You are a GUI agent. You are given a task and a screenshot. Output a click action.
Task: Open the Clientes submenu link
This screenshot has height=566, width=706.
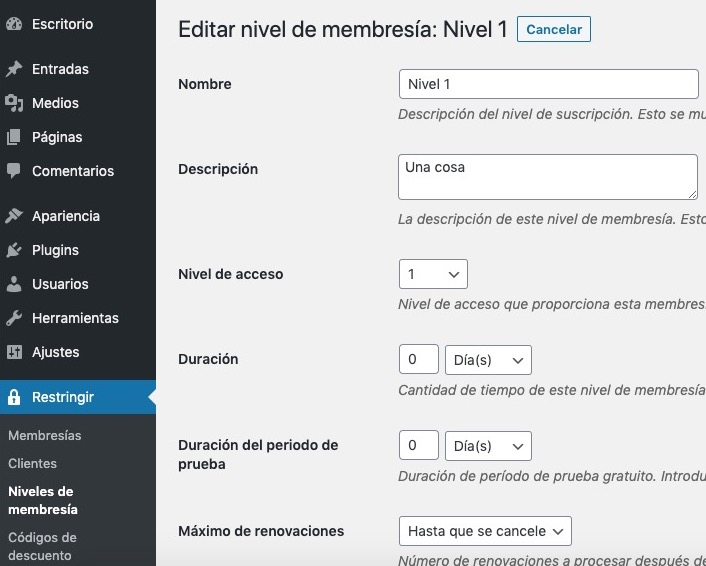pos(32,463)
